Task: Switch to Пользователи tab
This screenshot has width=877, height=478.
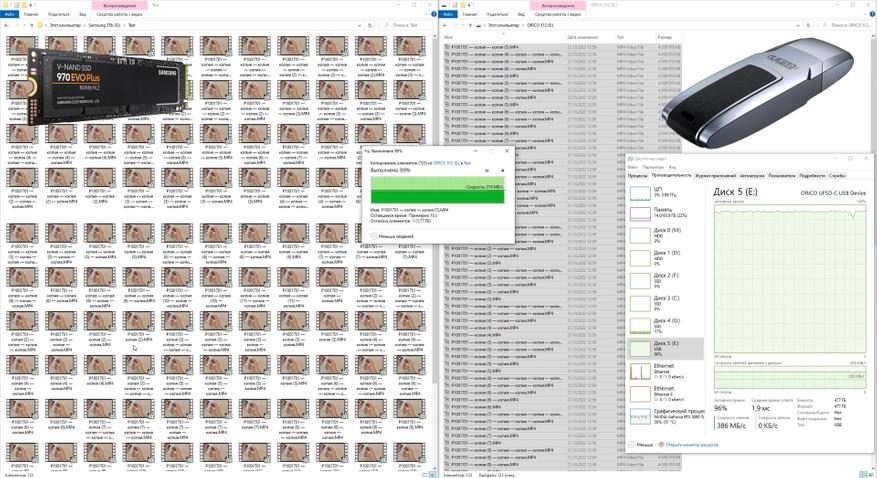Action: [x=781, y=176]
